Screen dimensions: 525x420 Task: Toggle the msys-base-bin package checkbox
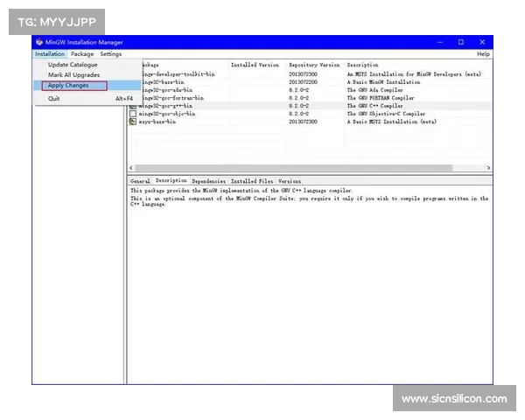click(x=133, y=122)
